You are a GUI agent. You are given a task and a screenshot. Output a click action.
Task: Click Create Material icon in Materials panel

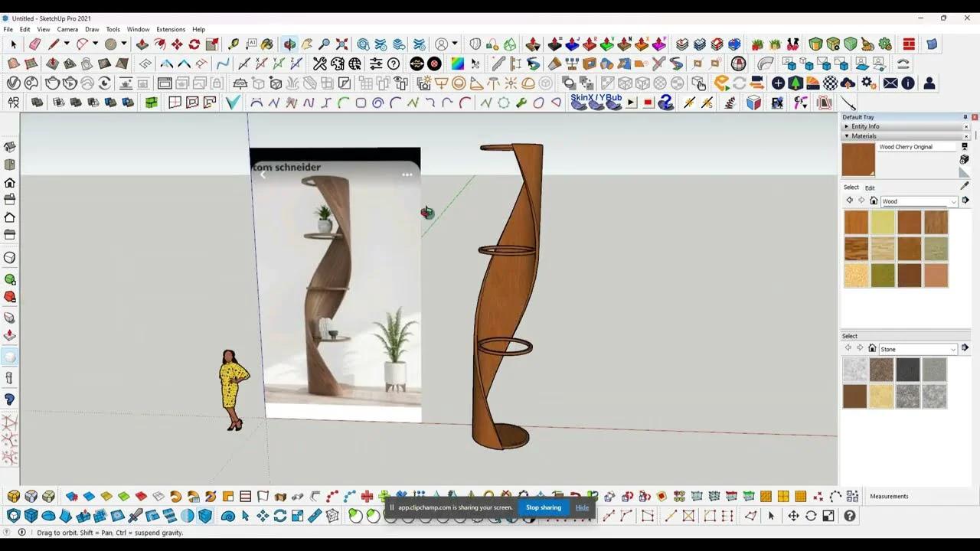tap(964, 159)
